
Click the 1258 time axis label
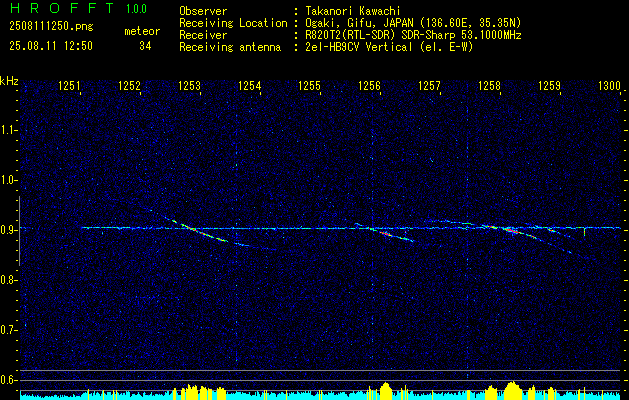tap(489, 86)
